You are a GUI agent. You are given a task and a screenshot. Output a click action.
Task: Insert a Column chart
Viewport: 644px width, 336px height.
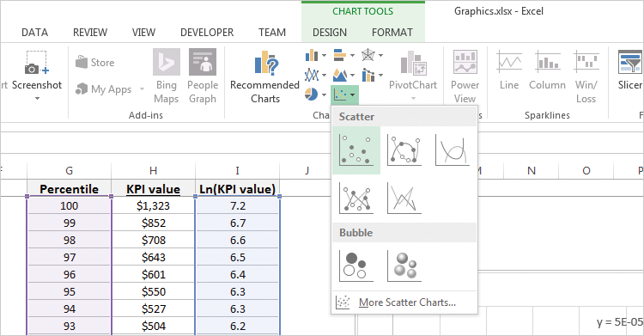point(312,55)
